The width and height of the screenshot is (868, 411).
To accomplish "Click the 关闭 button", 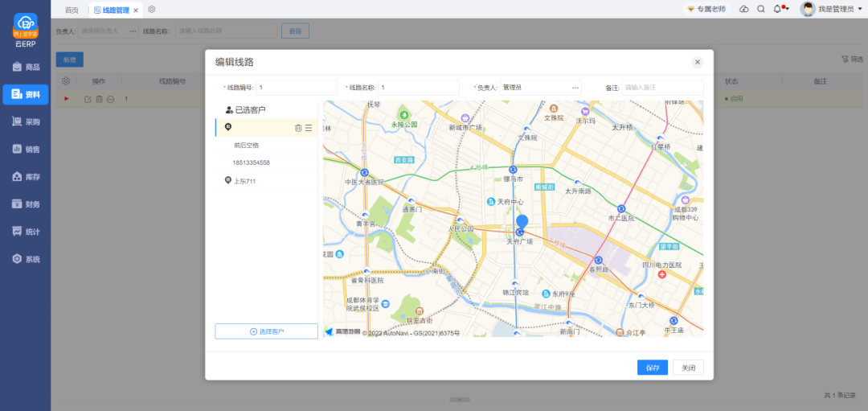I will click(x=688, y=368).
